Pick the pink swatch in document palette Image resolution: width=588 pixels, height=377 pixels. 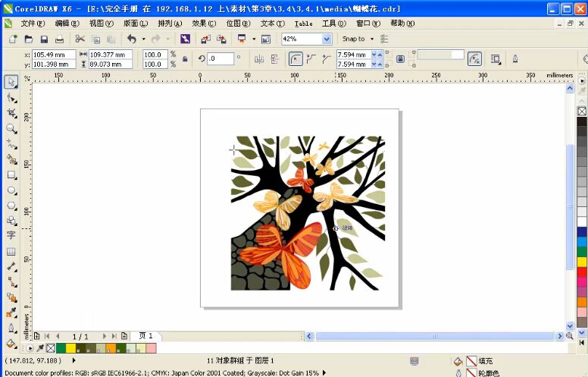[x=151, y=348]
